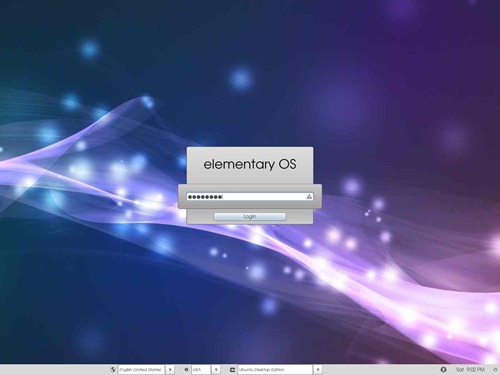The width and height of the screenshot is (500, 375).
Task: Click the accessibility icon in bottom panel
Action: [x=443, y=369]
